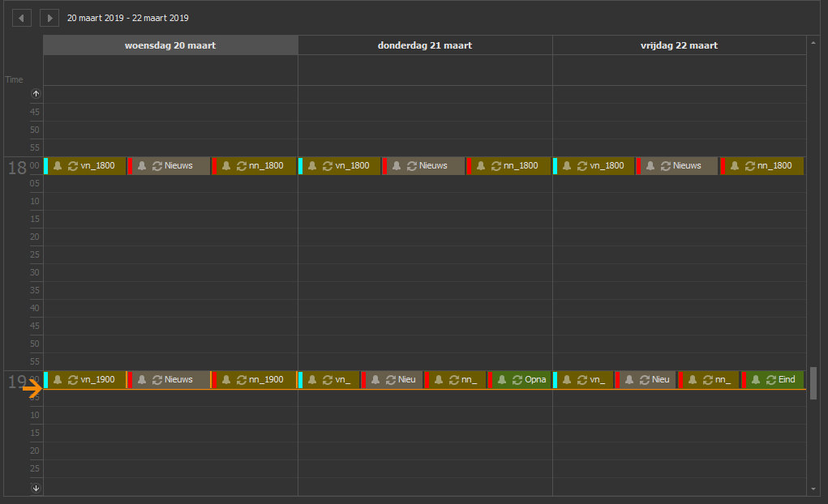Click the scrollbar up arrow at top right

(x=813, y=41)
